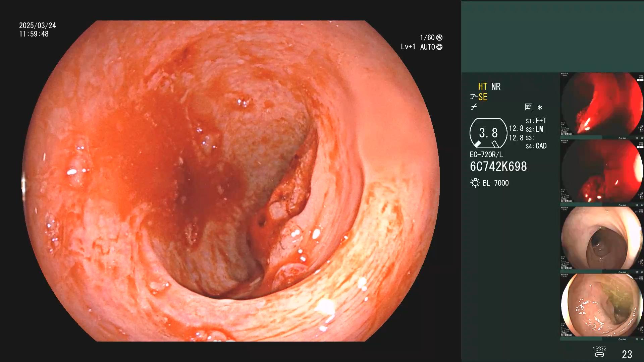This screenshot has height=362, width=644.
Task: Click the settings sliders icon
Action: point(529,107)
